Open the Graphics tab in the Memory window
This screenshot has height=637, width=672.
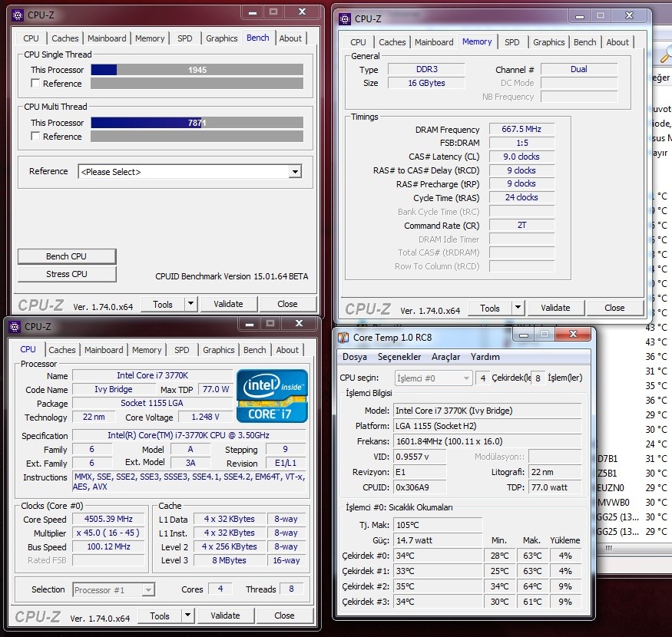548,42
